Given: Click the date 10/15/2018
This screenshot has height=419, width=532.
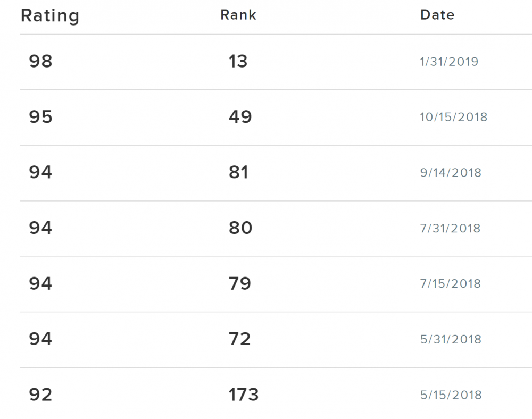Looking at the screenshot, I should [x=453, y=117].
